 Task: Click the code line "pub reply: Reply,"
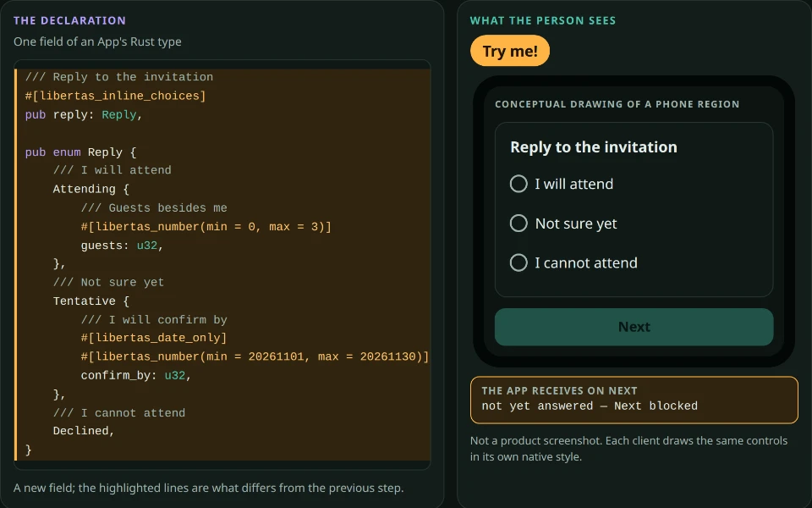pyautogui.click(x=84, y=114)
